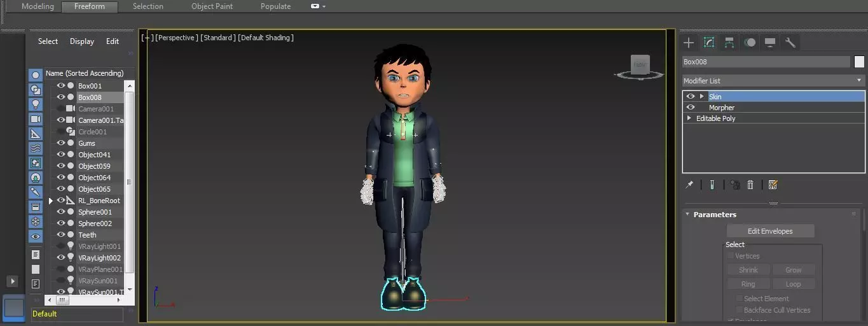Expand viewport layout tabs arrow button

click(x=12, y=281)
